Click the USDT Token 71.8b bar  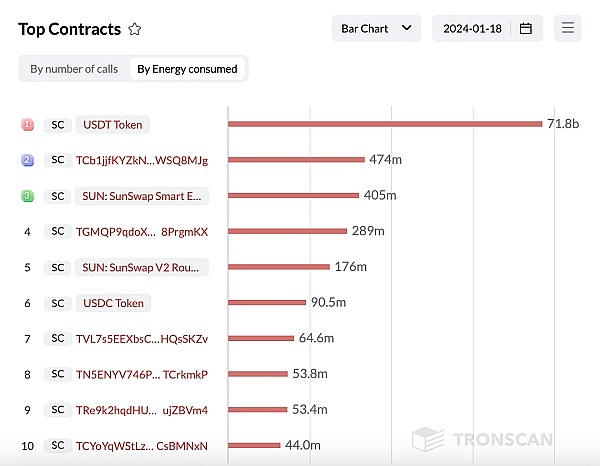point(385,124)
